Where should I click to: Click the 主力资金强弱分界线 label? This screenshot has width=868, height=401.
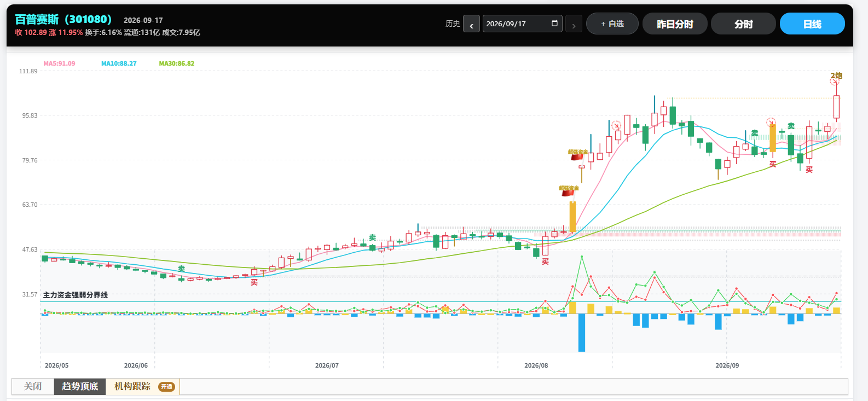click(76, 295)
